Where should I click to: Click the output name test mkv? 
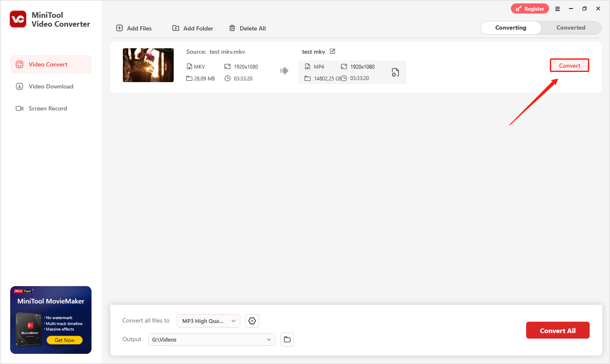tap(313, 52)
